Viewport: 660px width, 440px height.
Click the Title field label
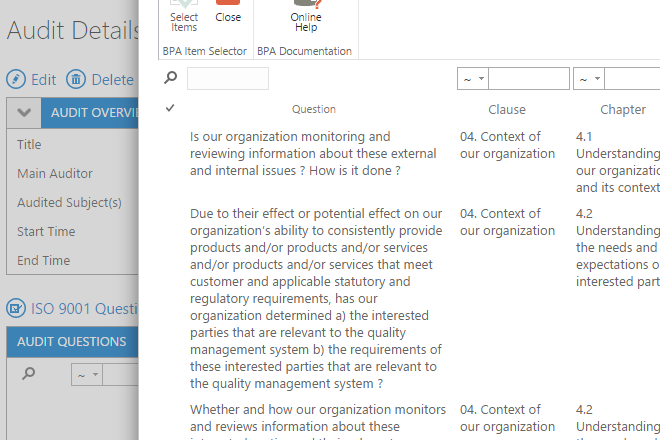[29, 144]
